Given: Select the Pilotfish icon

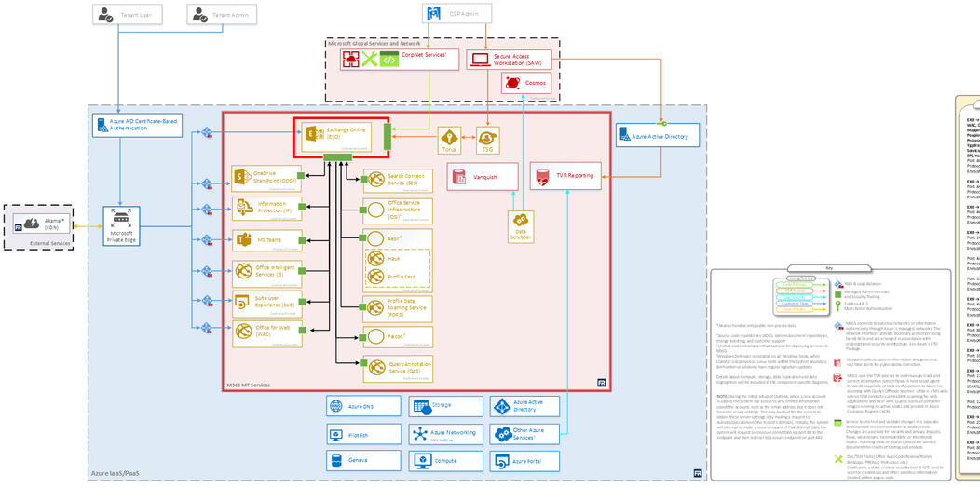Looking at the screenshot, I should pyautogui.click(x=335, y=434).
